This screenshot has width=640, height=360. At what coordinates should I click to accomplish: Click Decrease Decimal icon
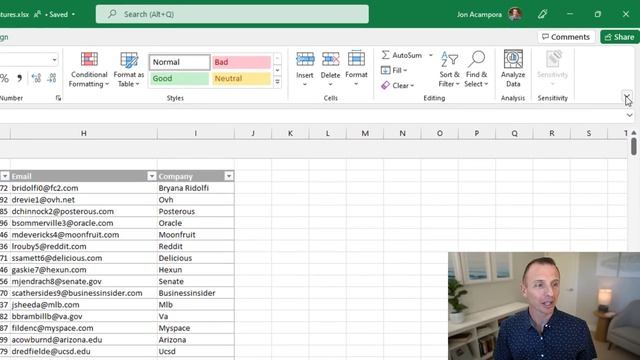[52, 78]
